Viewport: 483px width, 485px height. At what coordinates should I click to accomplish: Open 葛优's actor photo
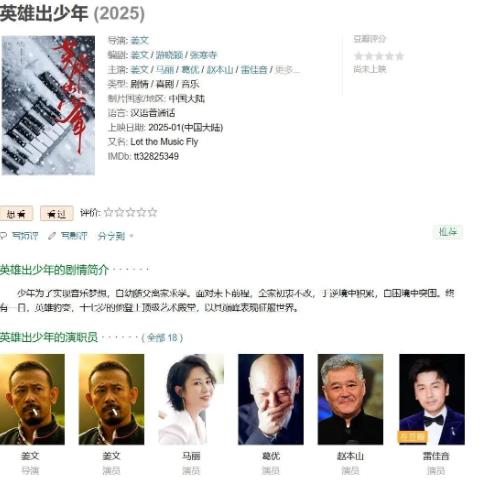click(x=271, y=399)
